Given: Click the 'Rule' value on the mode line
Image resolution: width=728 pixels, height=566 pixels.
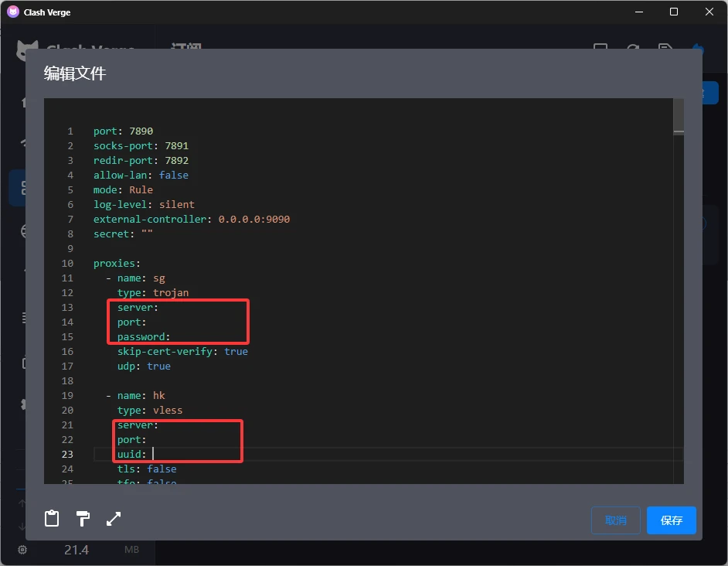Looking at the screenshot, I should [141, 189].
